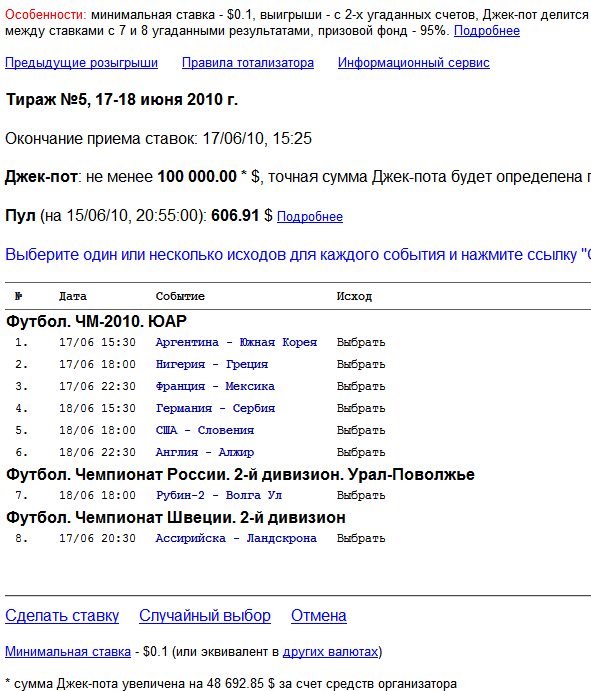Open Предыдущие розыгрыши link
The image size is (591, 691).
pos(81,63)
